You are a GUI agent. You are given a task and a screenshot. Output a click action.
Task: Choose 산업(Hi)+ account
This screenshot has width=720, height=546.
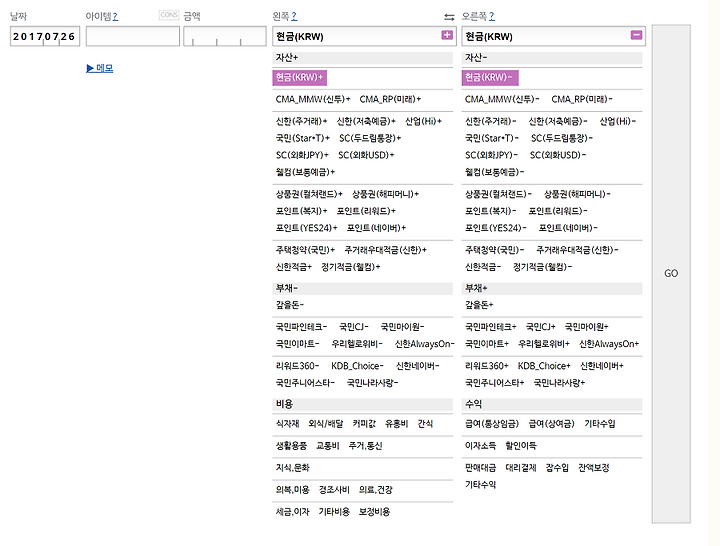pos(423,121)
